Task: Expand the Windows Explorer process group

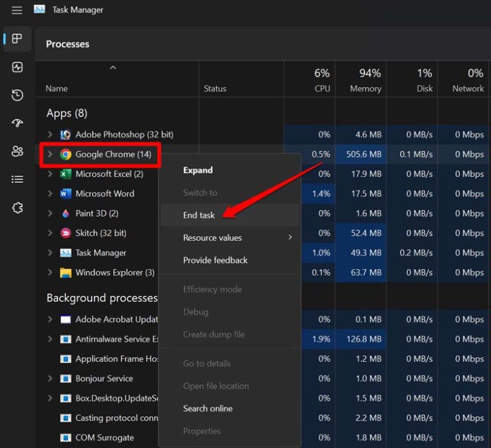Action: [51, 273]
